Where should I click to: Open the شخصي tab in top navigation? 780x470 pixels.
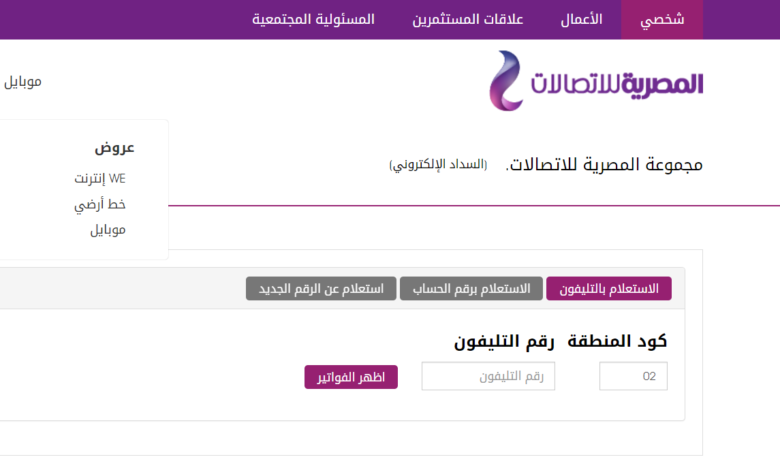[662, 19]
